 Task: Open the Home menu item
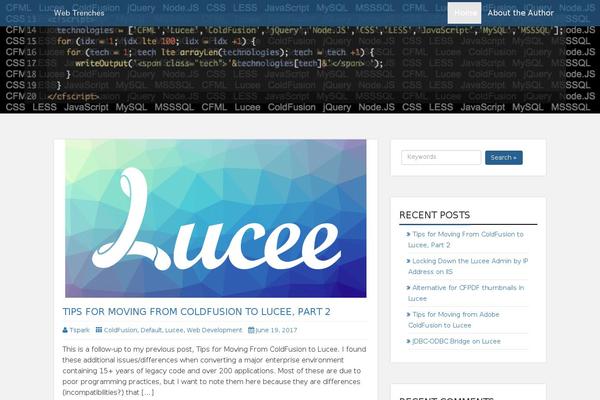(465, 13)
